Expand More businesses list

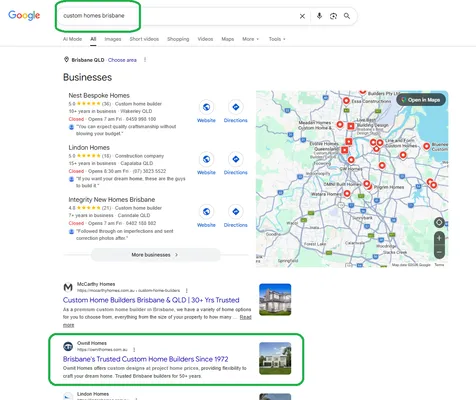click(x=155, y=255)
